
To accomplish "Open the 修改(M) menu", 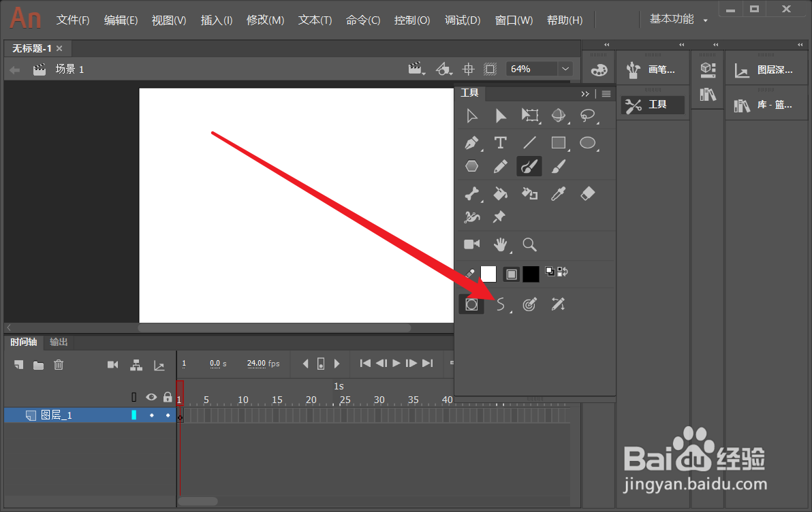I will coord(265,20).
